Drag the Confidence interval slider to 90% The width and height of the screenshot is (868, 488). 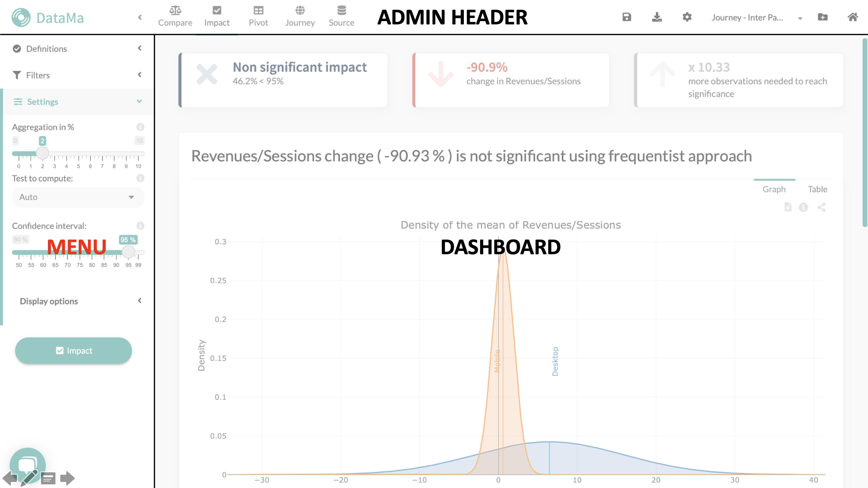click(114, 253)
